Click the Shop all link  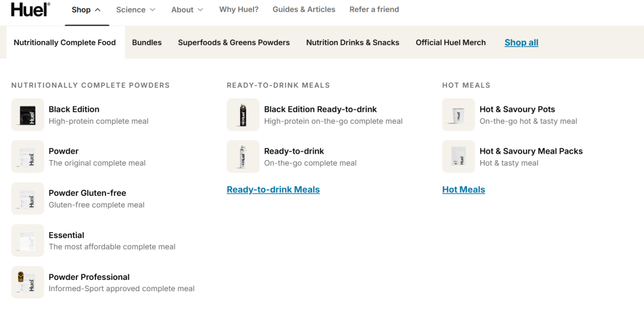tap(521, 43)
